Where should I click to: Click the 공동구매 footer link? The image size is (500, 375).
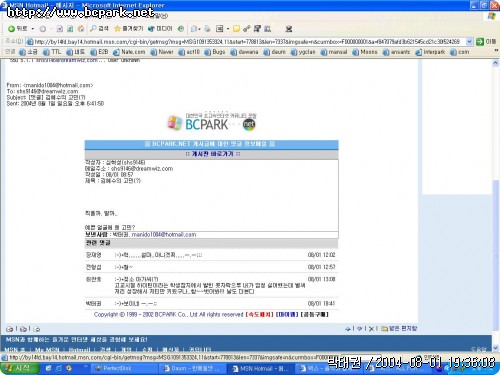point(314,314)
